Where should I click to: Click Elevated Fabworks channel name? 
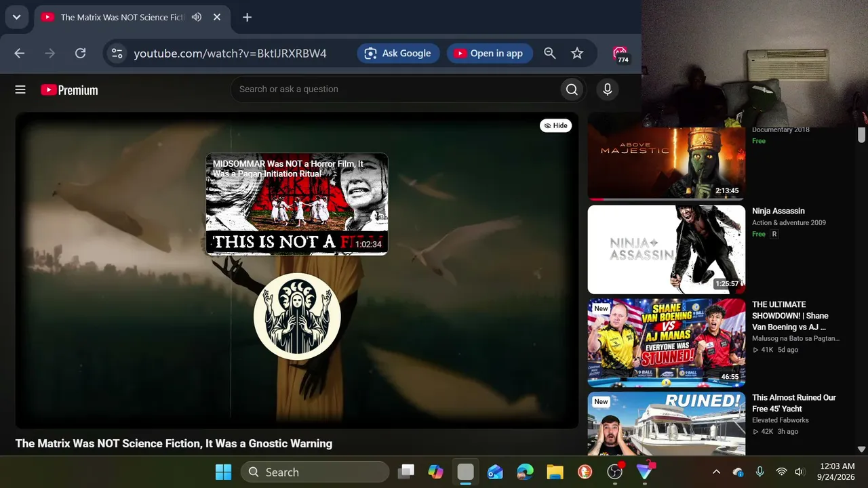(x=781, y=420)
